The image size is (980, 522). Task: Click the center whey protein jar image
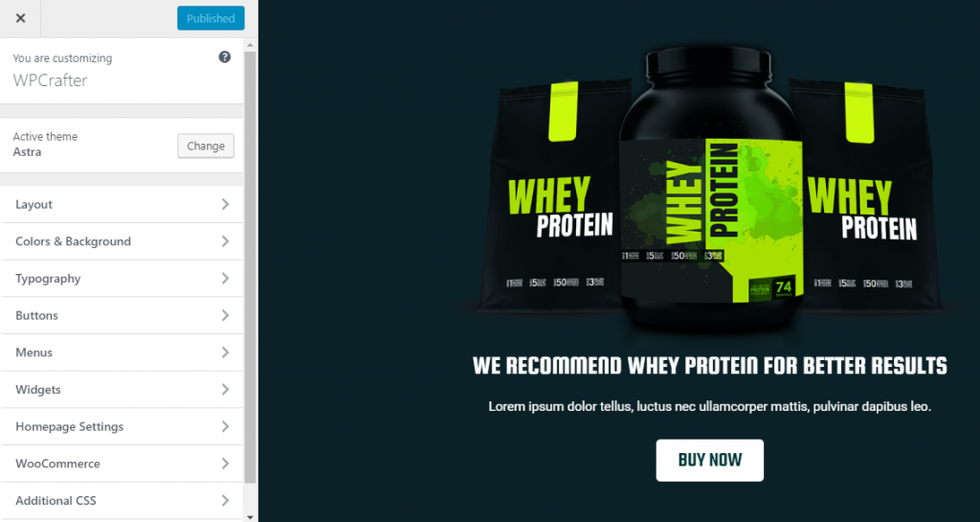click(x=711, y=188)
